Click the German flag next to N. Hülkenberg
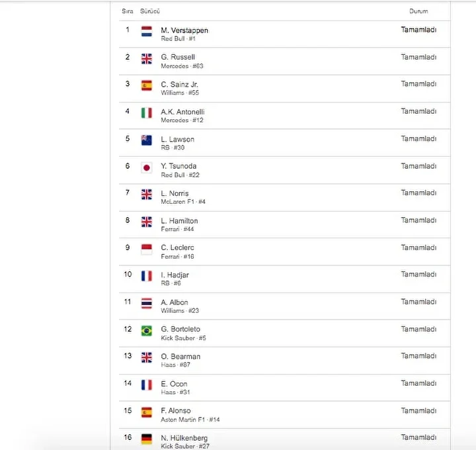The image size is (476, 450). [x=147, y=439]
